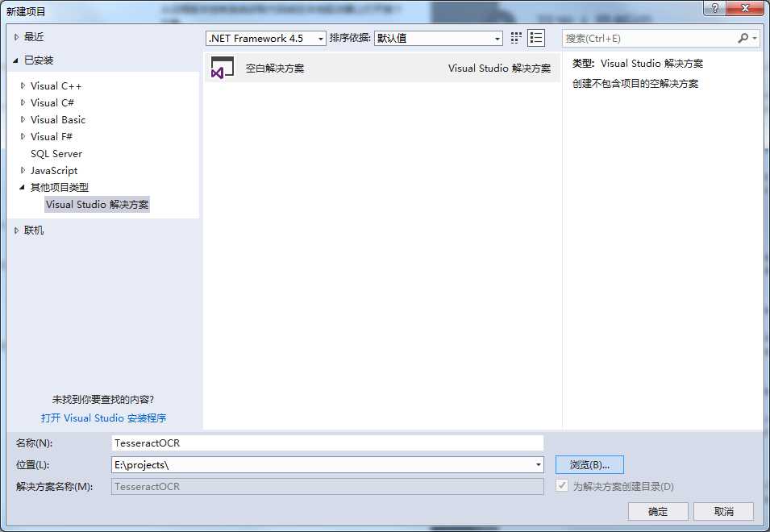
Task: Select 已安装 in the left pane
Action: [x=39, y=60]
